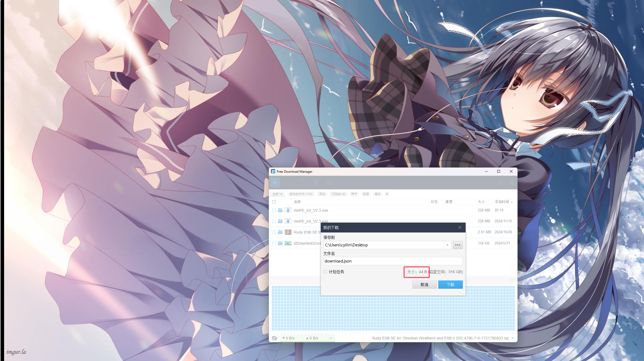Tick the select-all checkbox in list header
Image resolution: width=644 pixels, height=361 pixels.
[x=274, y=202]
